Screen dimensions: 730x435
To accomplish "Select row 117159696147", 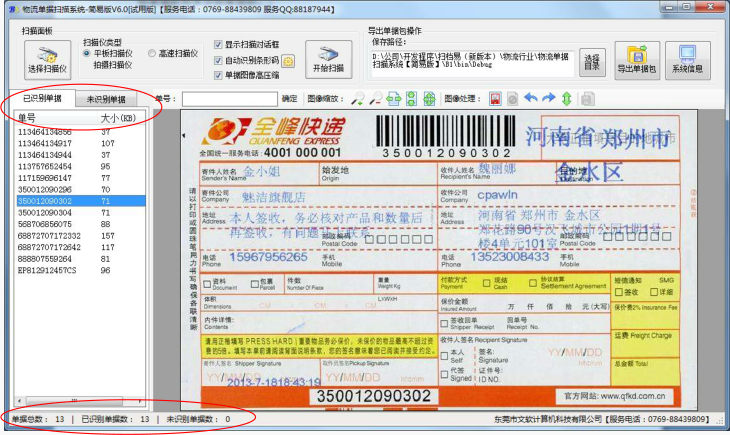I will pyautogui.click(x=80, y=178).
